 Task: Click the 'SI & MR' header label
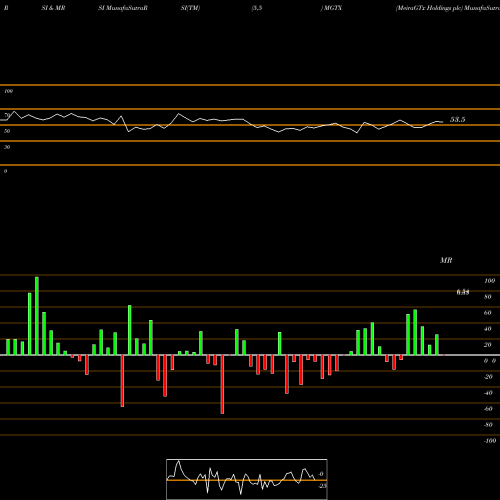tap(53, 8)
